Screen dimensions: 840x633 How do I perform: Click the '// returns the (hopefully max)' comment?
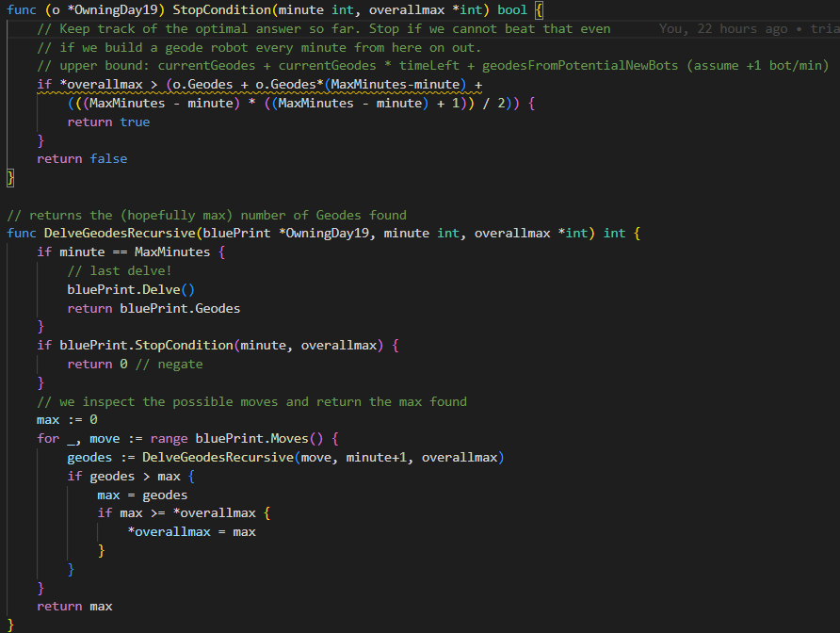point(206,216)
